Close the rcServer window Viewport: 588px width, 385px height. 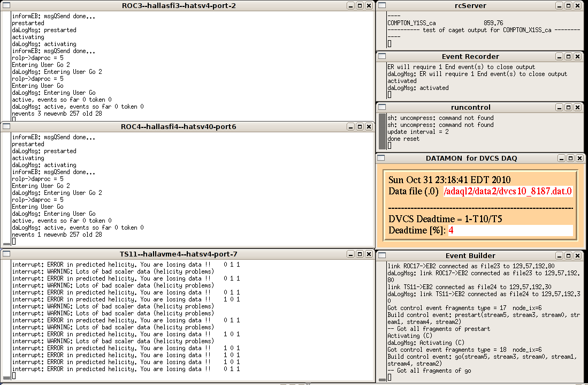577,6
